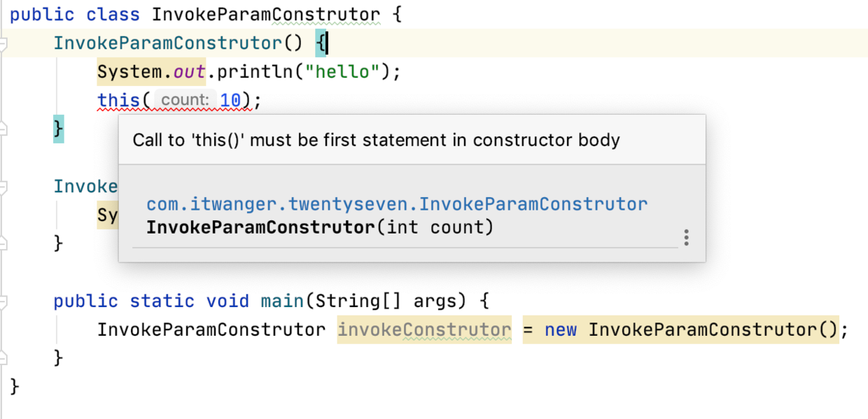Open the tooltip's three-dot more options

pos(686,237)
